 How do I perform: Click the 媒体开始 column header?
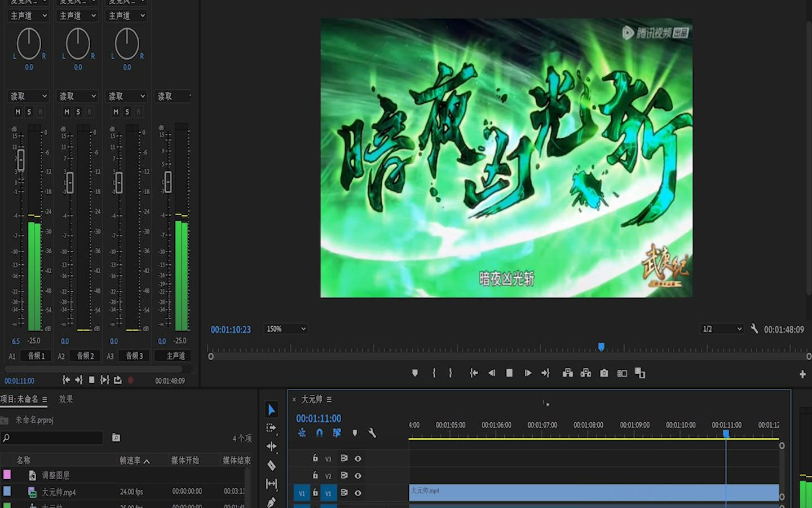[185, 460]
